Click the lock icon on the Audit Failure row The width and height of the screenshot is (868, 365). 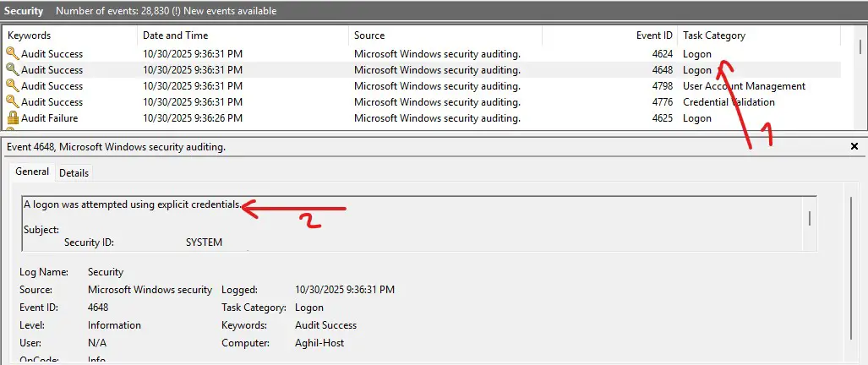pyautogui.click(x=12, y=118)
